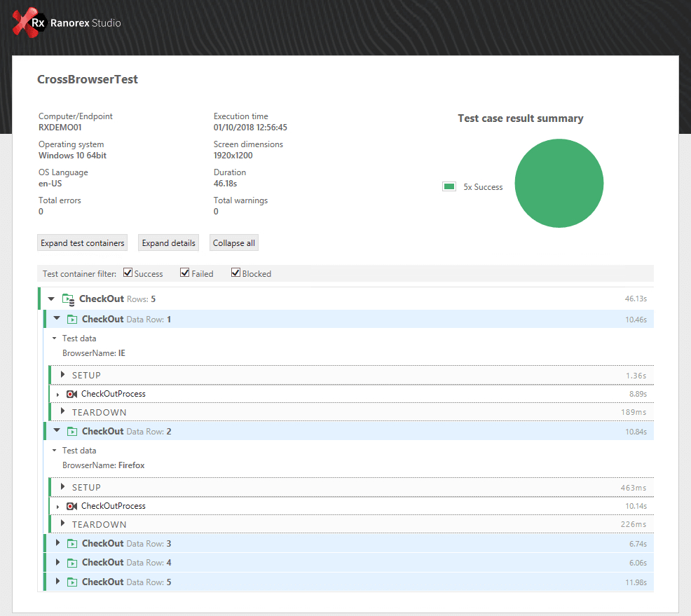The height and width of the screenshot is (616, 691).
Task: Click the CrossBrowserTest report title
Action: point(88,79)
